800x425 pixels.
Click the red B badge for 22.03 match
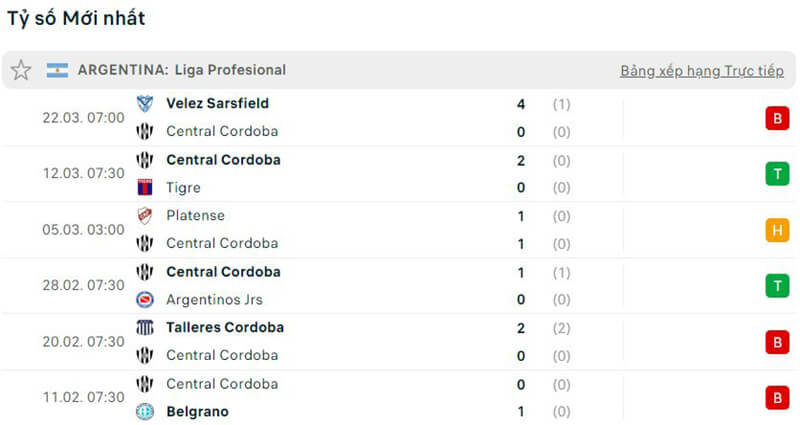(776, 118)
